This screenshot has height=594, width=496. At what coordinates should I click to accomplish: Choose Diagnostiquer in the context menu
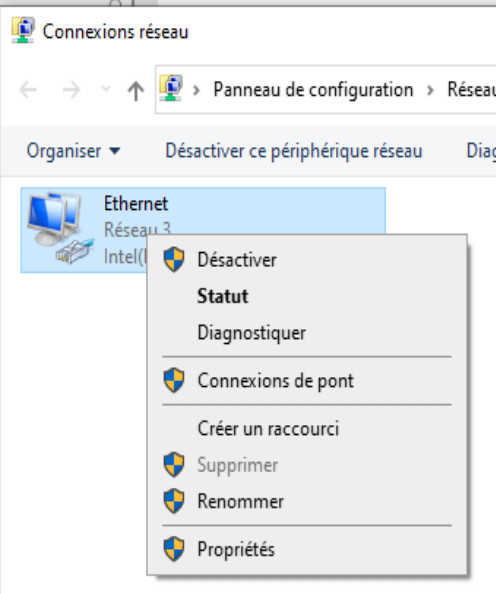(x=252, y=333)
